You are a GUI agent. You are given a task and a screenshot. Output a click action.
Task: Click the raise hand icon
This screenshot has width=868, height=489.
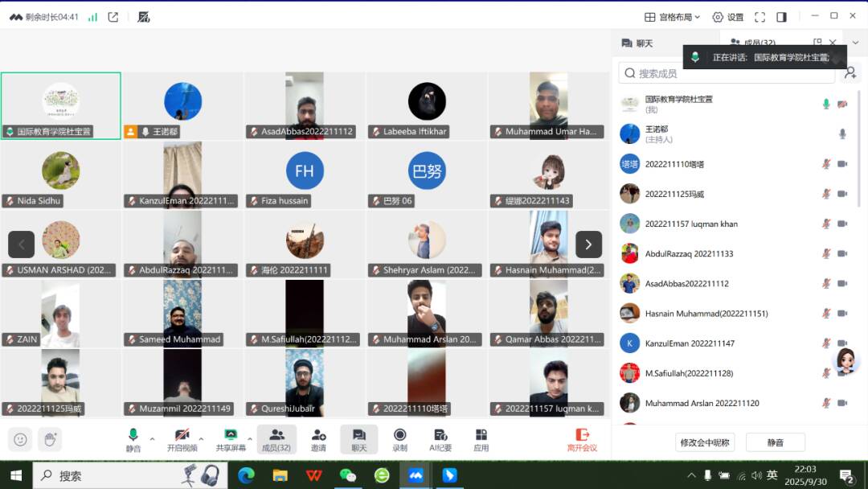[49, 439]
